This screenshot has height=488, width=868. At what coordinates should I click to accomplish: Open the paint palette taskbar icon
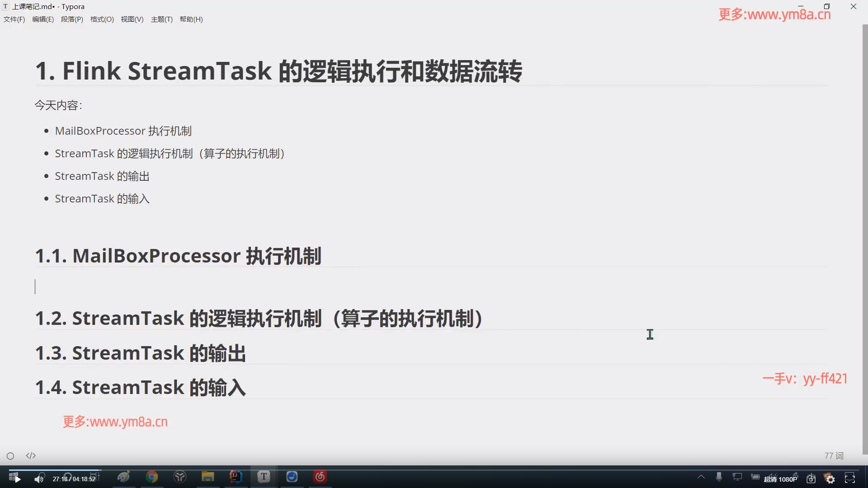click(123, 477)
